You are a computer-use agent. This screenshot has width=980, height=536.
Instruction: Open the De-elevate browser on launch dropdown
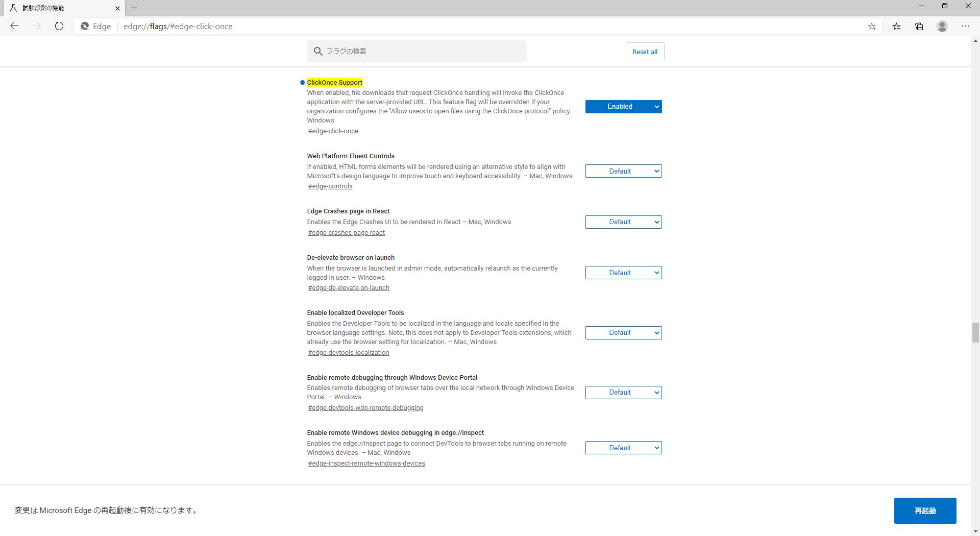(x=623, y=272)
